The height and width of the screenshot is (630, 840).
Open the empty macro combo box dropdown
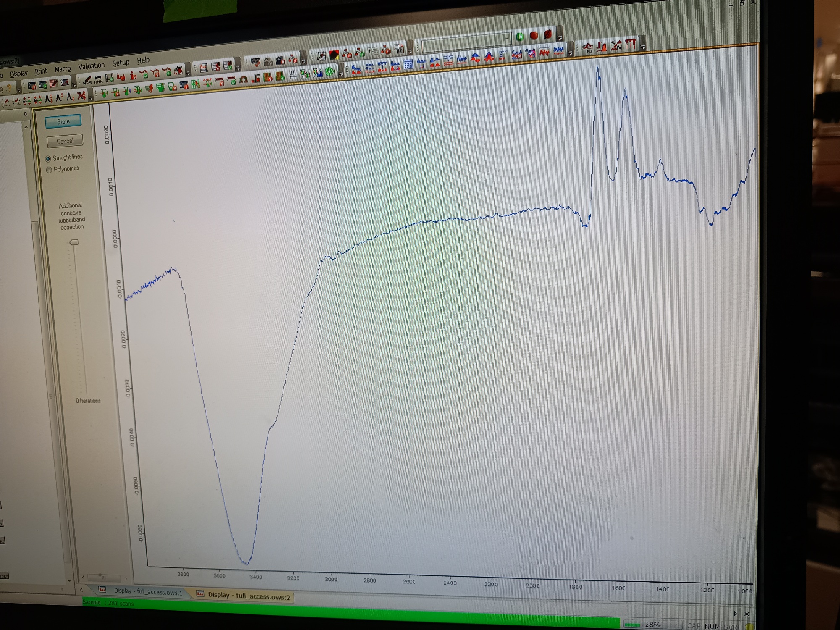pyautogui.click(x=507, y=38)
